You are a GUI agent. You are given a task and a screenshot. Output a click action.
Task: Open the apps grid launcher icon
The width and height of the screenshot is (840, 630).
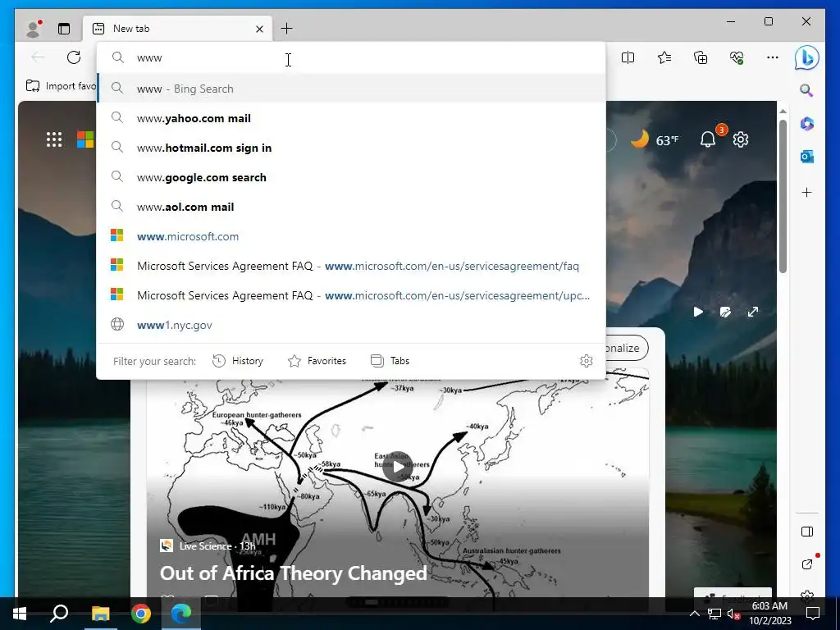pos(54,139)
